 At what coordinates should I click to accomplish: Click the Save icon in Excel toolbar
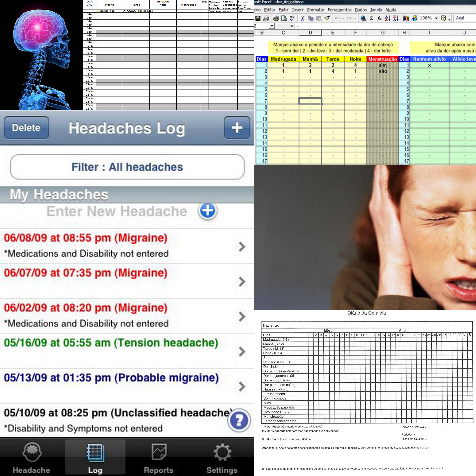tap(258, 18)
